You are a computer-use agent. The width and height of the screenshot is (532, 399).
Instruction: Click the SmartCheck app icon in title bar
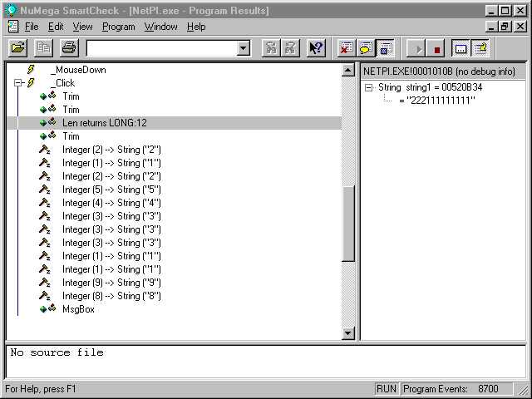(x=11, y=10)
